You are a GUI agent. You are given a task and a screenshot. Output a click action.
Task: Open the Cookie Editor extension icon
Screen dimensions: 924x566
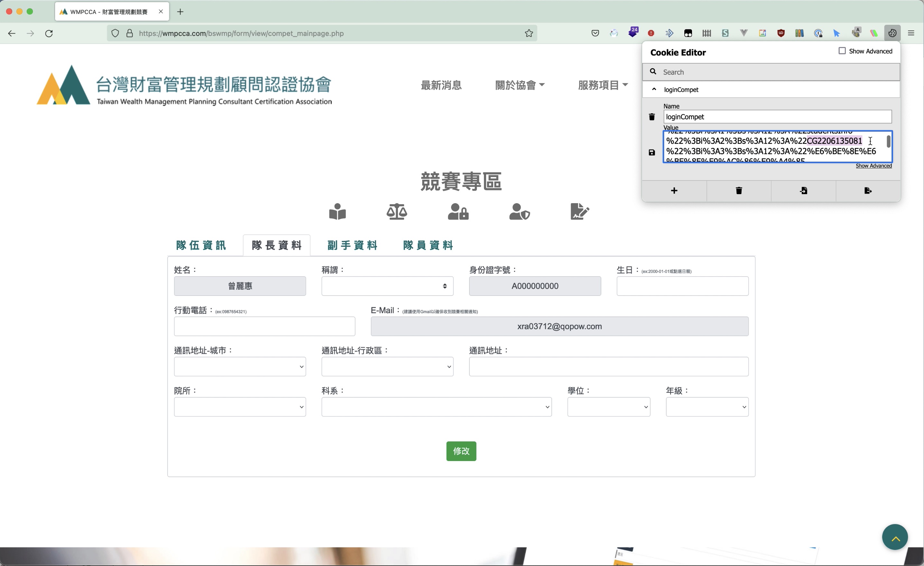point(892,33)
